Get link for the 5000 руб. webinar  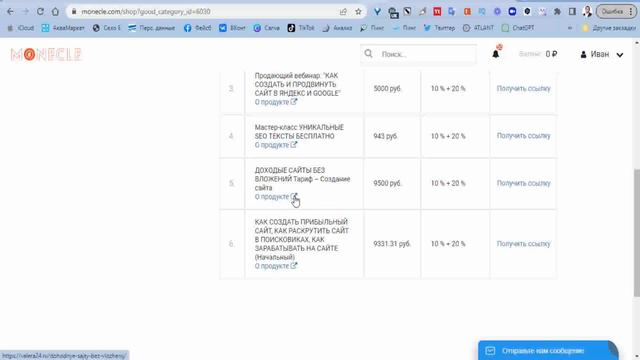pos(523,89)
